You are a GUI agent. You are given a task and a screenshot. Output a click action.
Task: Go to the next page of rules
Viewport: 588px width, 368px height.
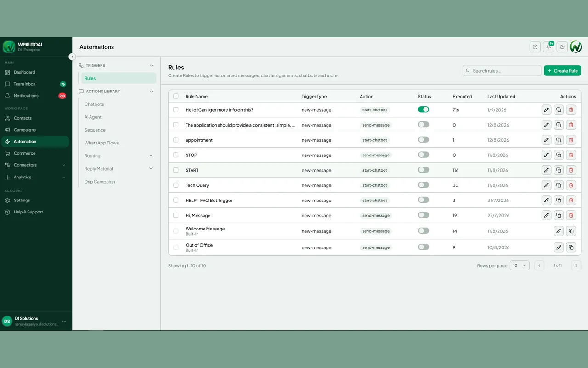point(576,265)
